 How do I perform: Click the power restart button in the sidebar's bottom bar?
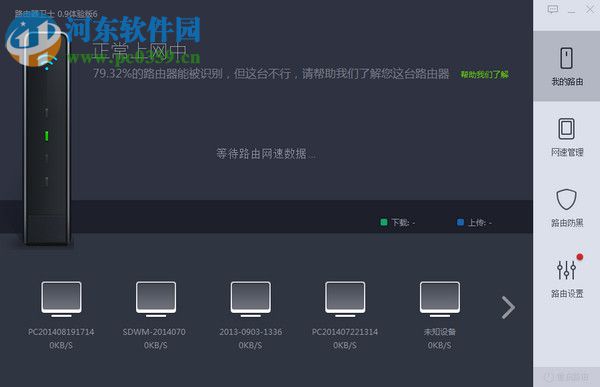click(566, 377)
